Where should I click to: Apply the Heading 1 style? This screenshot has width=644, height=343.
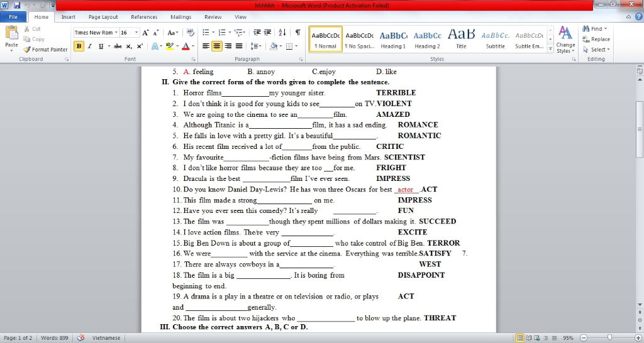393,40
